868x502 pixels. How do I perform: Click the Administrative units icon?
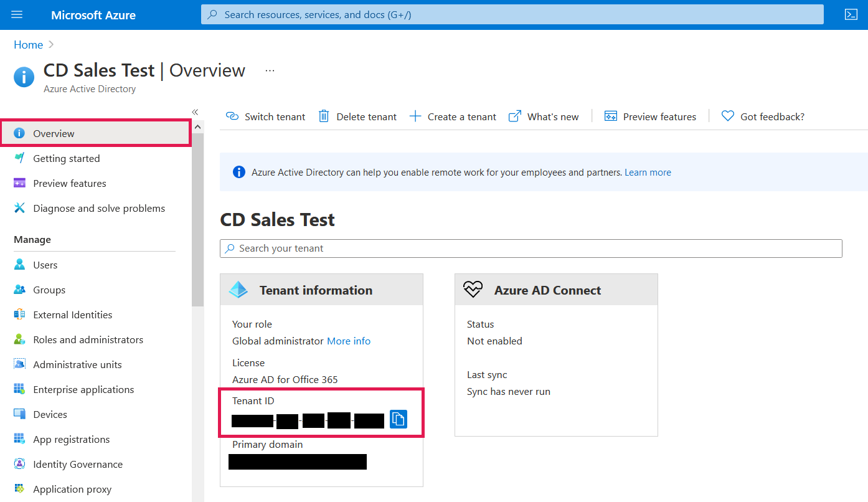(x=20, y=364)
